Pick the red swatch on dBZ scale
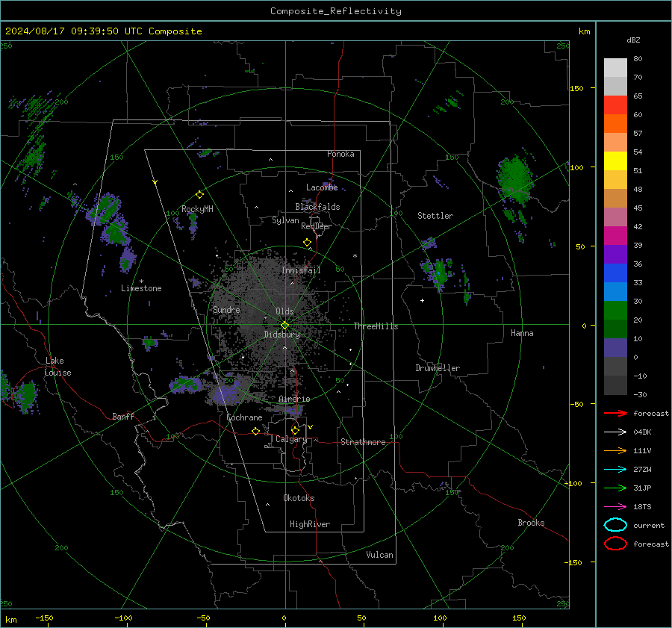 click(x=615, y=105)
